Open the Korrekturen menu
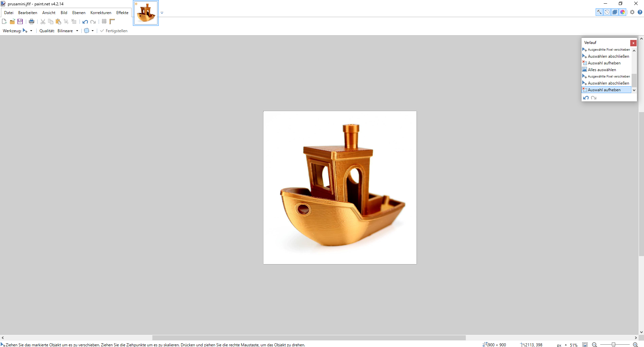The image size is (644, 347). coord(101,13)
